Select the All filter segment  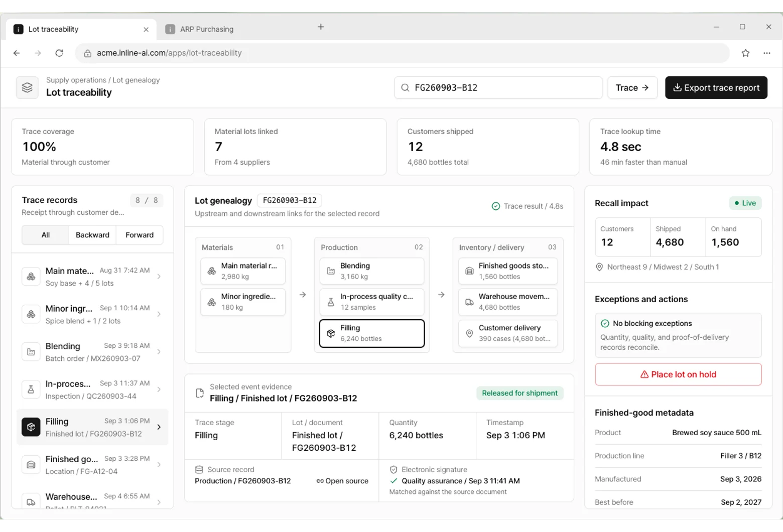pos(46,235)
